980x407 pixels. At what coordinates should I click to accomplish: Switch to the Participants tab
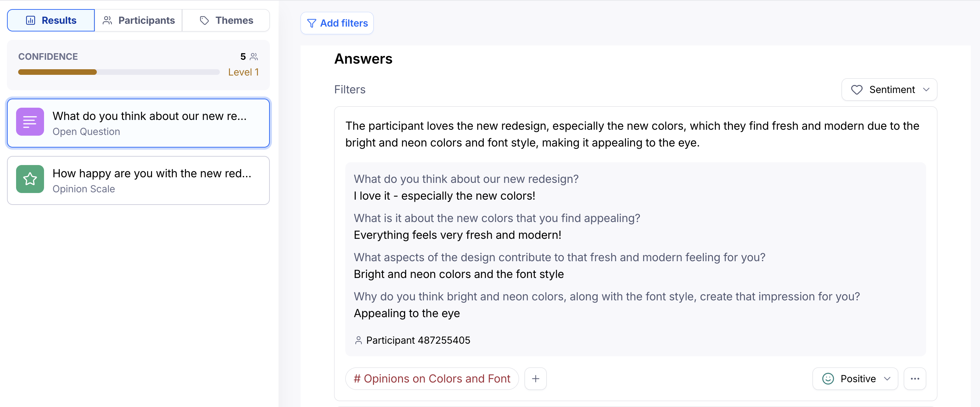(138, 20)
